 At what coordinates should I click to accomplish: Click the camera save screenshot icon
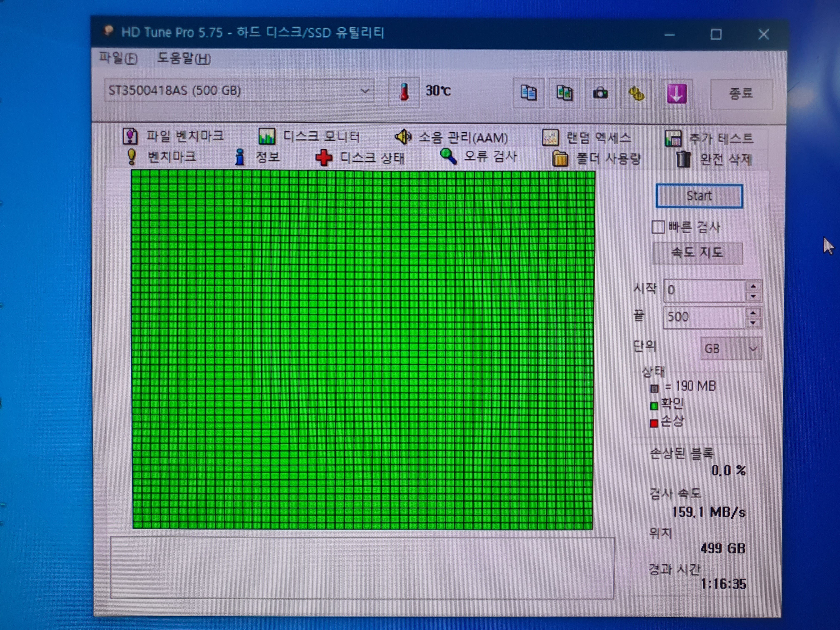600,93
